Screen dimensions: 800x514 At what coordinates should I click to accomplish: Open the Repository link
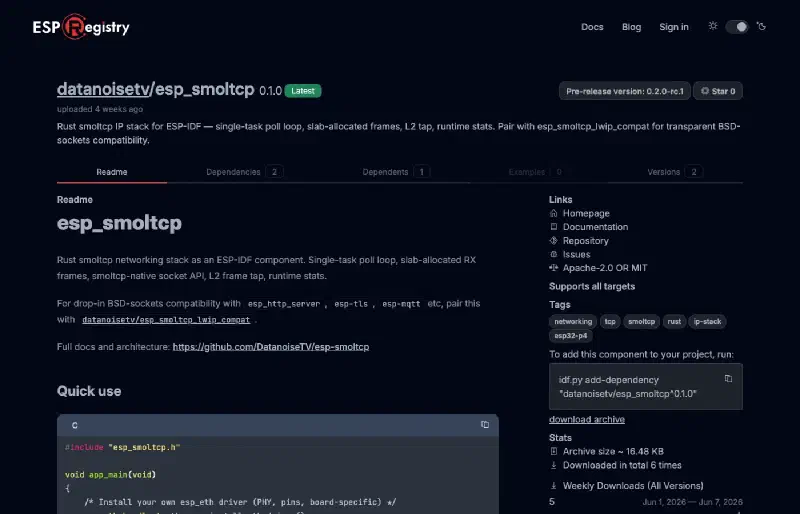585,240
